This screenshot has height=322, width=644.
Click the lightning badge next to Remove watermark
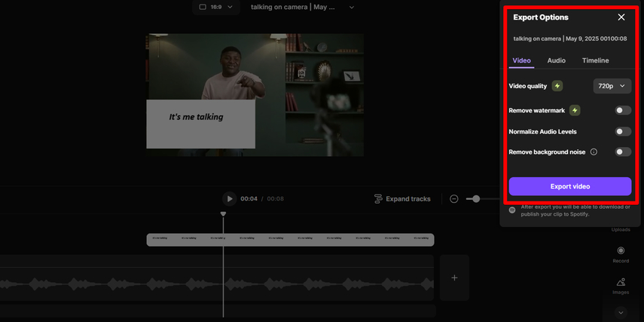(x=575, y=110)
